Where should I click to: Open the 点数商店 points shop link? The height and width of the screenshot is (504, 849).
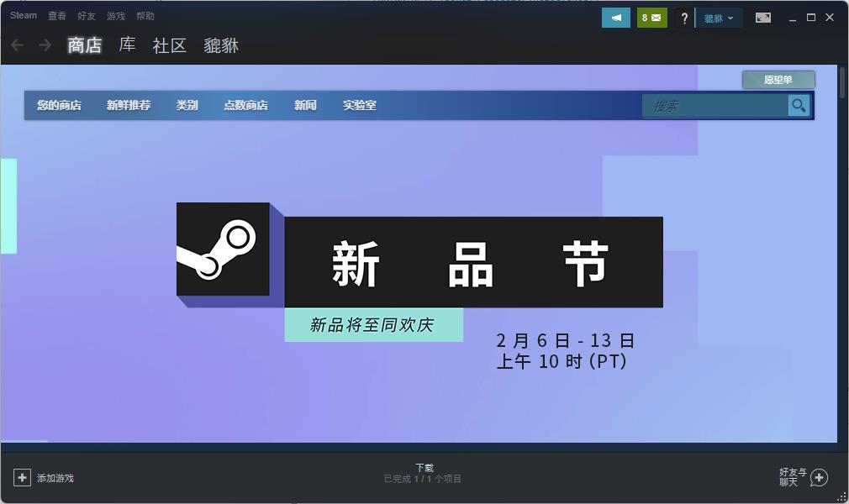click(x=245, y=105)
